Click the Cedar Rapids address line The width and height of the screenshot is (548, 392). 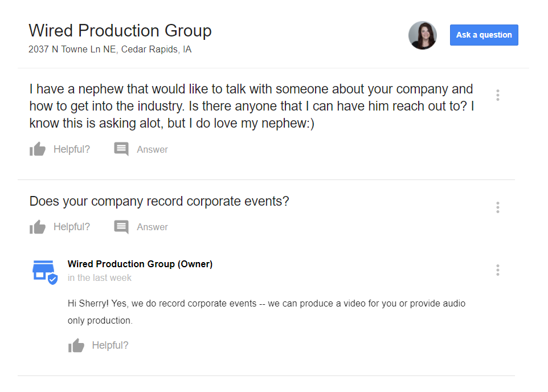pos(110,50)
